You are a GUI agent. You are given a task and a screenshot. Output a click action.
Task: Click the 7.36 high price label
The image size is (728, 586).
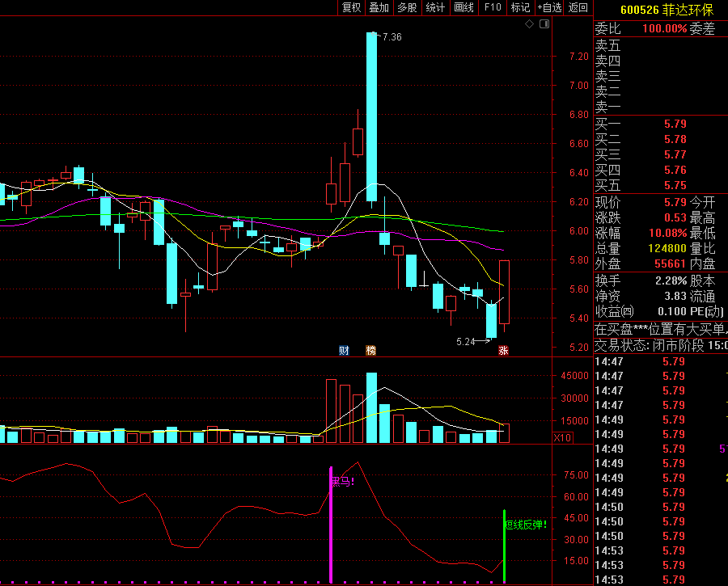[x=392, y=37]
